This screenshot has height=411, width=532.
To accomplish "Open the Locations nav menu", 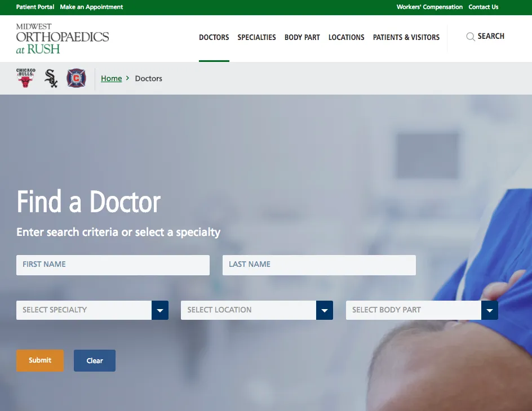I will click(x=346, y=37).
